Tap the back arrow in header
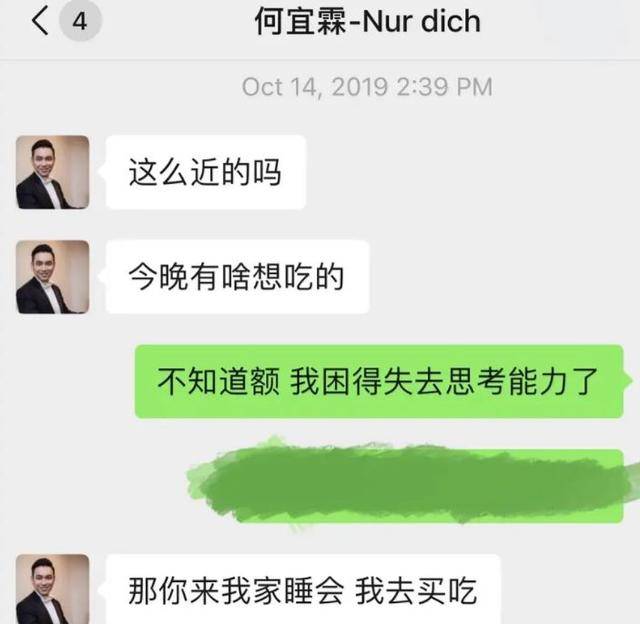Viewport: 640px width, 624px height. coord(40,21)
